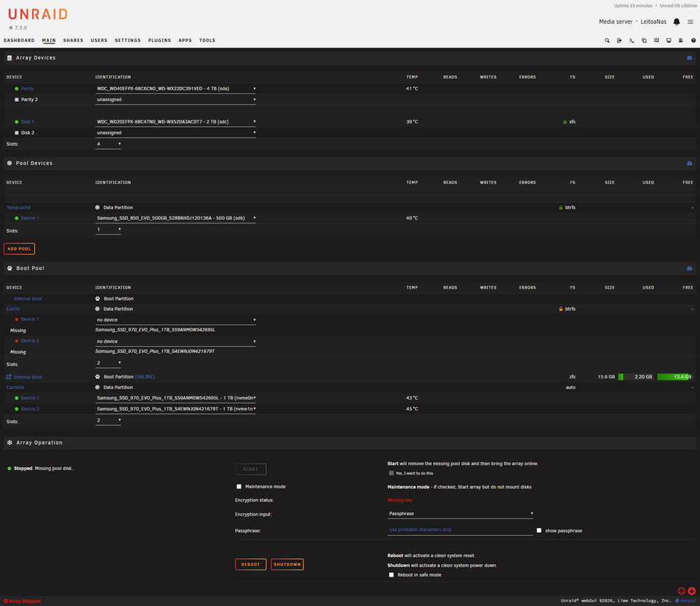Click the red scroll-down arrow icon
700x606 pixels.
692,591
